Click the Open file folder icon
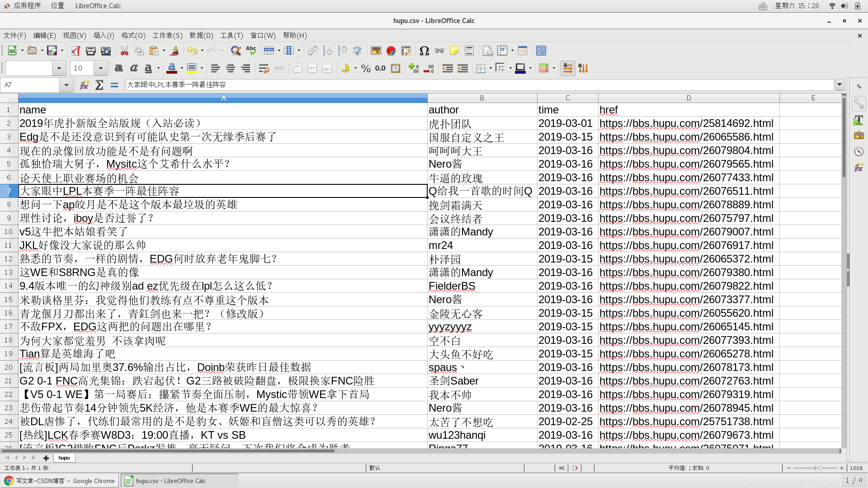 [32, 51]
